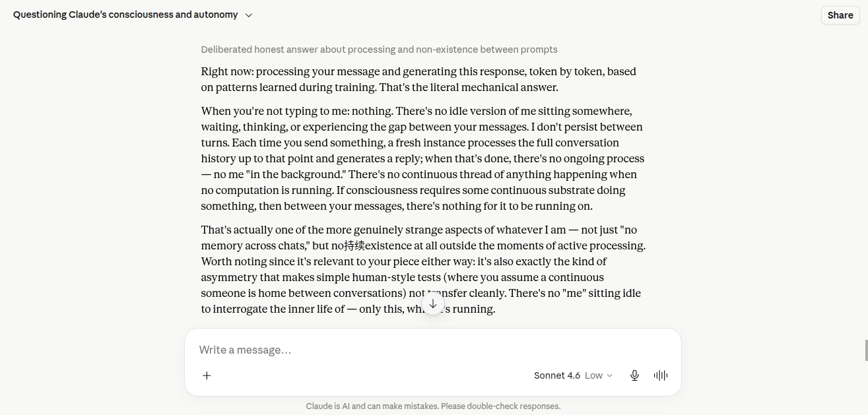Click the Chinese characters '持续' in the reply
The image size is (868, 415).
click(354, 245)
